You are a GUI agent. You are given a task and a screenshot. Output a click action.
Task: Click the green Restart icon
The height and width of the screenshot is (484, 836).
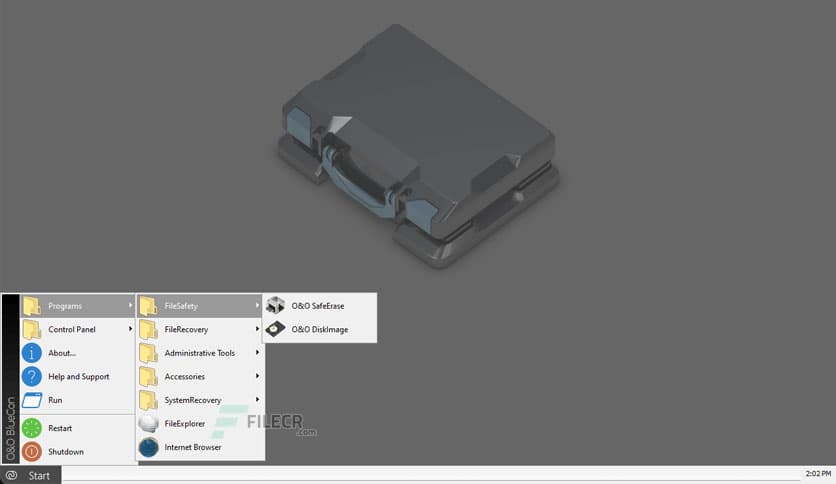[31, 428]
